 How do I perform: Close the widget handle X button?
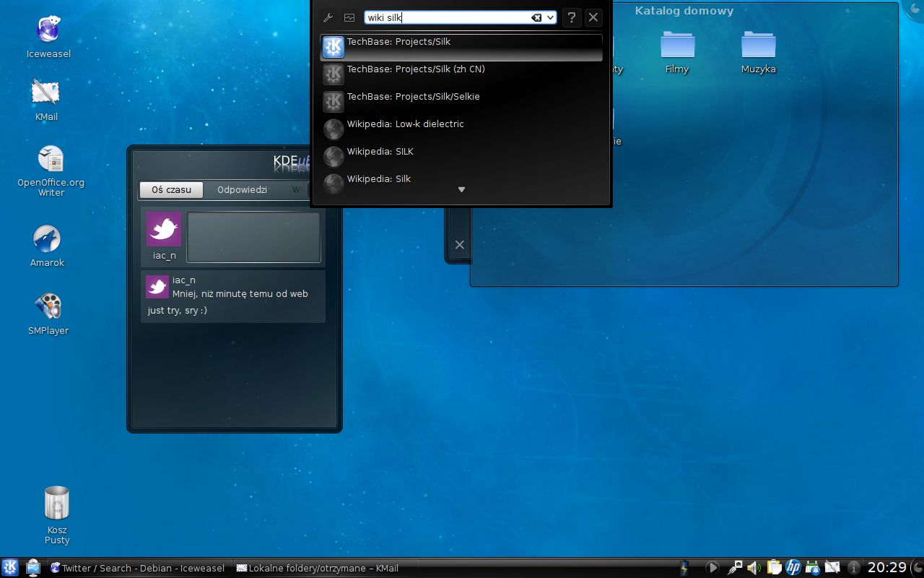459,244
